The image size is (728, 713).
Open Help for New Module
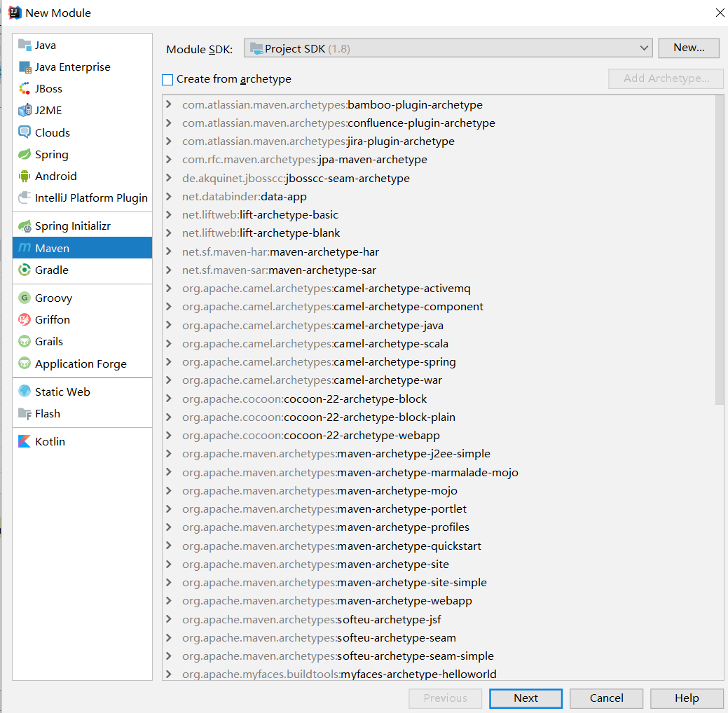coord(687,698)
